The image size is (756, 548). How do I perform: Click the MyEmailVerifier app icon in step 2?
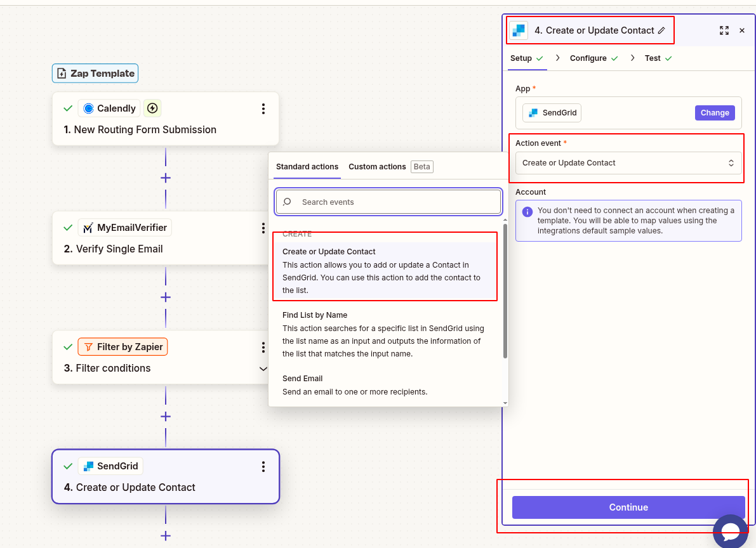(89, 227)
